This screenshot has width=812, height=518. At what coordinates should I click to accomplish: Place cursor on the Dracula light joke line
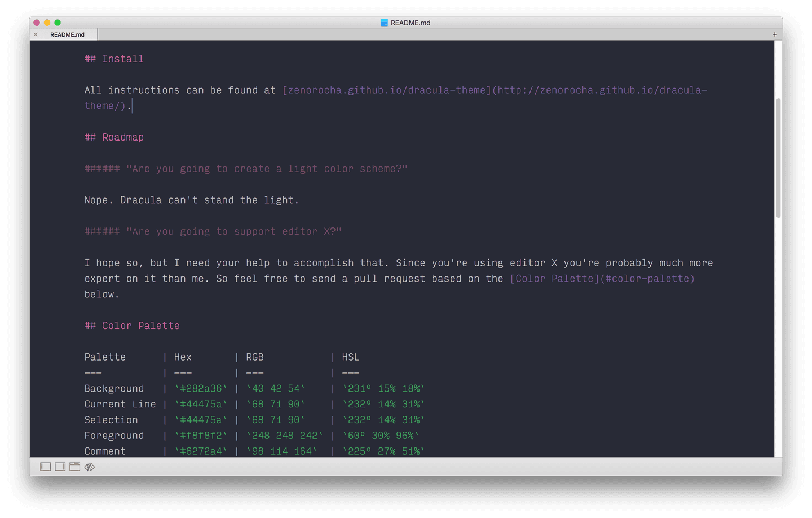click(192, 200)
